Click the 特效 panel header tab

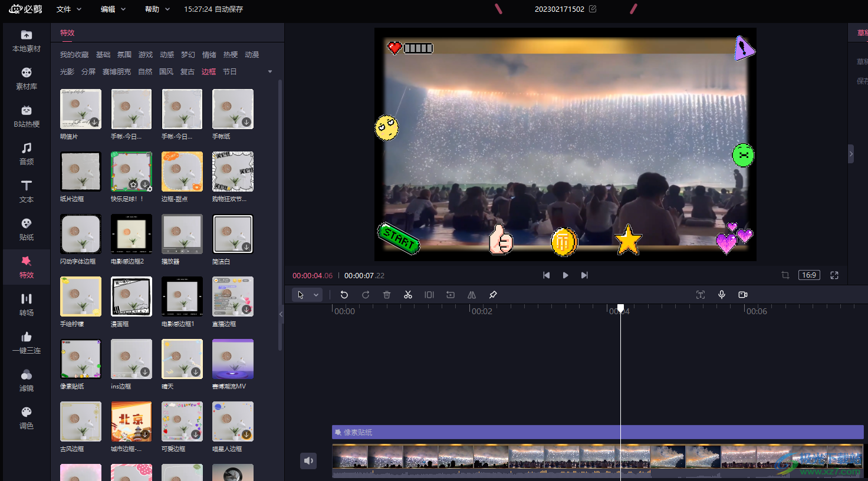[x=67, y=33]
